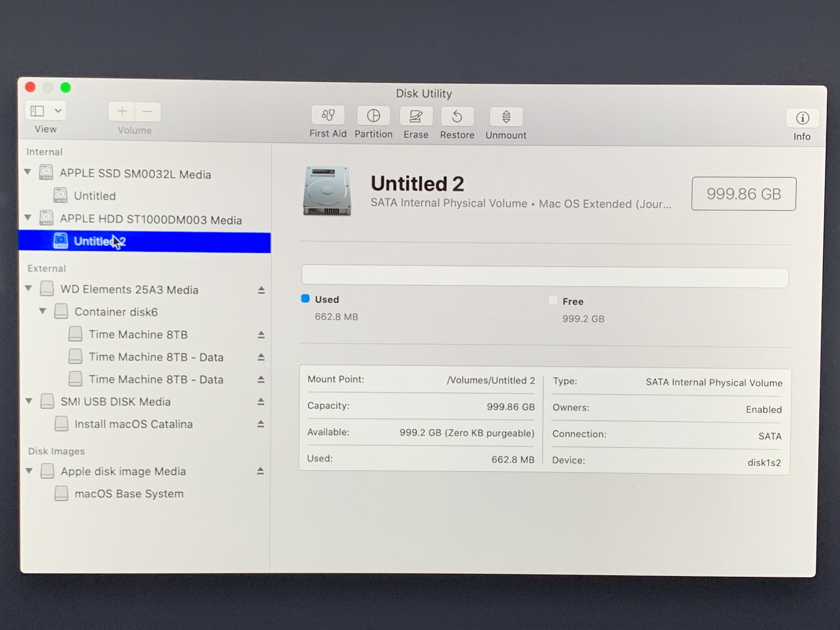
Task: Select the Restore tool icon
Action: coord(457,117)
